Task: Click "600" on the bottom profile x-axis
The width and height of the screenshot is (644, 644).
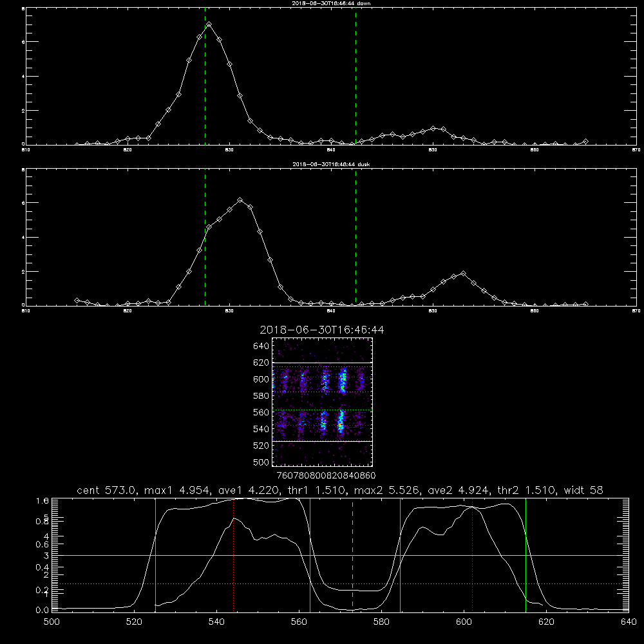Action: [464, 622]
